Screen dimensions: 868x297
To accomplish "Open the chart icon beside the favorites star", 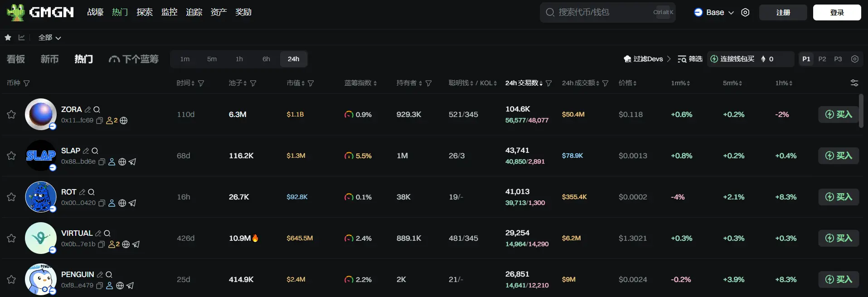I will [x=21, y=37].
